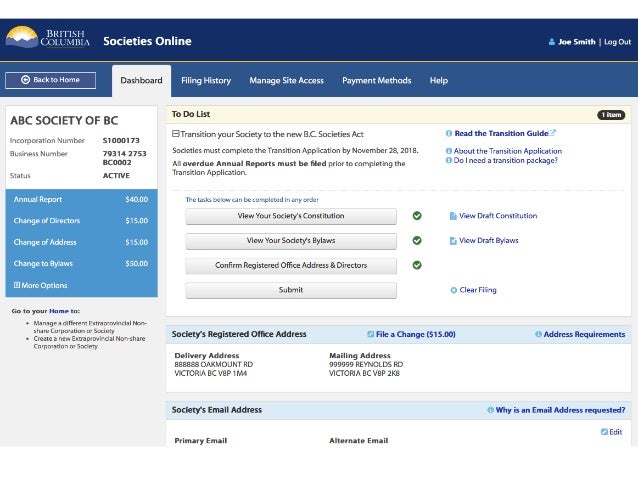The width and height of the screenshot is (638, 479).
Task: Click the Clear Filing icon
Action: pos(453,290)
